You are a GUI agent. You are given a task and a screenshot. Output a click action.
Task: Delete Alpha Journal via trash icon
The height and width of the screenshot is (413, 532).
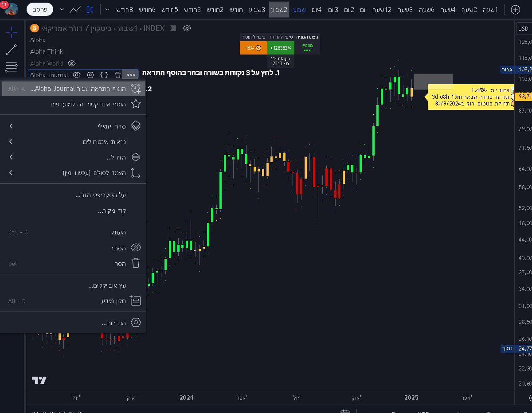coord(117,75)
